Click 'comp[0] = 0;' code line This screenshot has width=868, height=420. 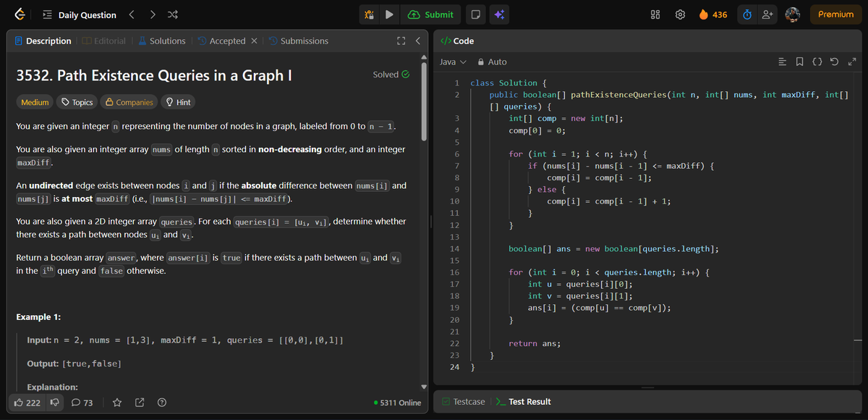[537, 130]
